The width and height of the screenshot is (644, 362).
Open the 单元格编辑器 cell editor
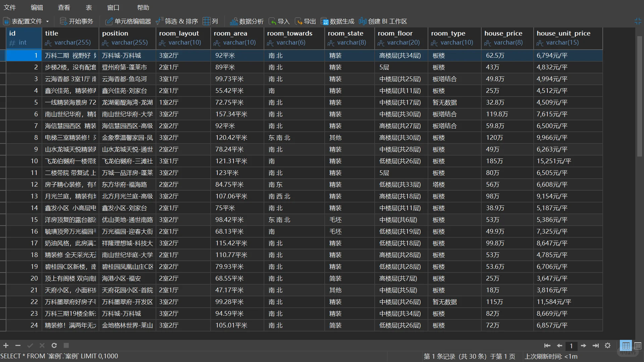tap(127, 21)
